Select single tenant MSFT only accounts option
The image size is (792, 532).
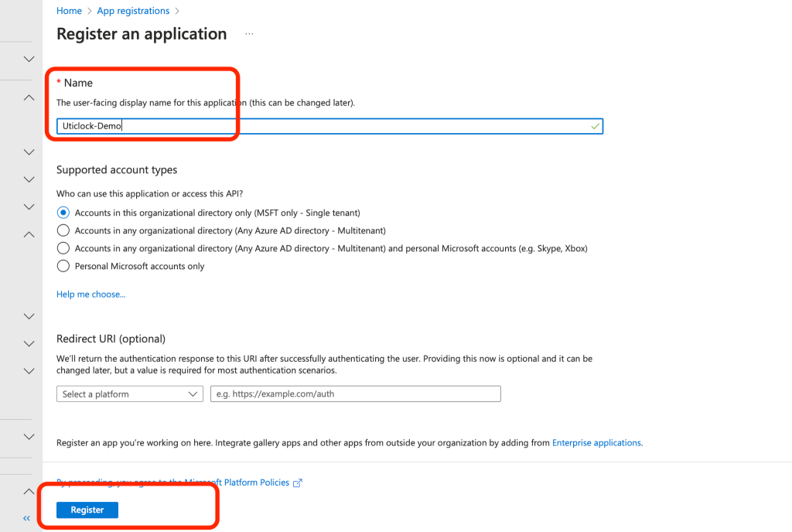(x=63, y=213)
